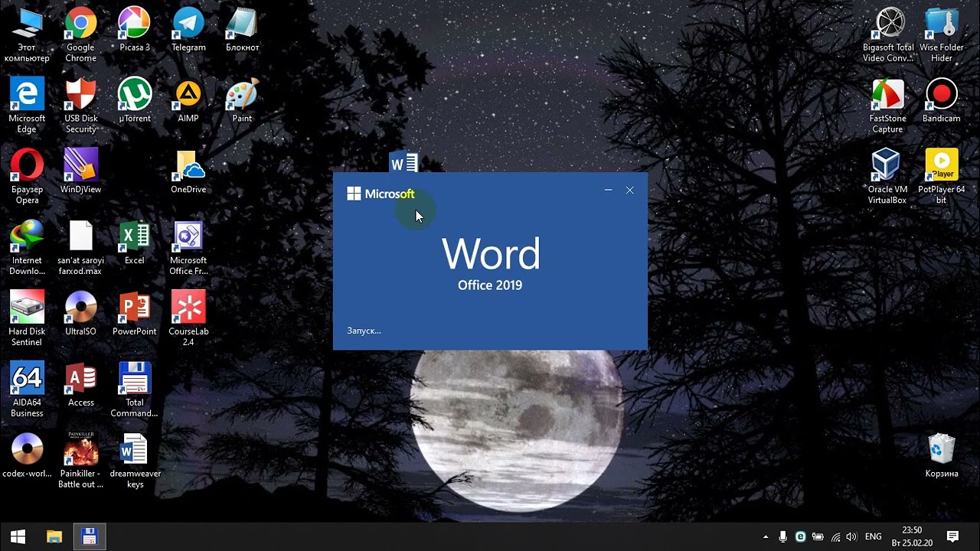Screen dimensions: 980x551
Task: Click Painkiller Battle out of Hell icon
Action: (x=80, y=462)
